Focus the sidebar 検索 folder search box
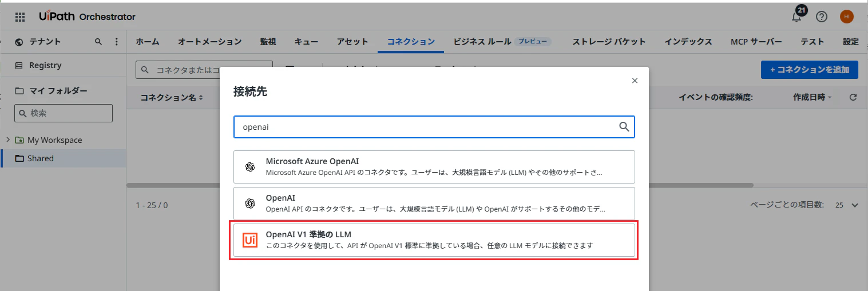The image size is (868, 291). click(64, 113)
